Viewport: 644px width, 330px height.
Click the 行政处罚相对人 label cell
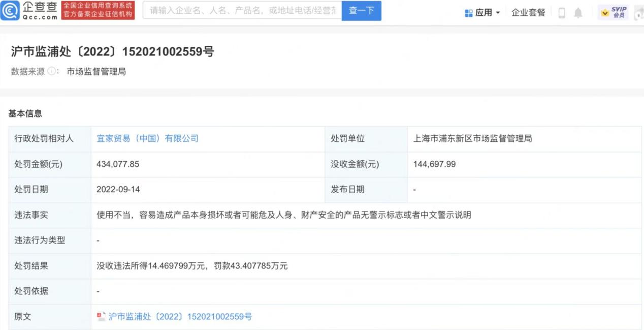(50, 139)
